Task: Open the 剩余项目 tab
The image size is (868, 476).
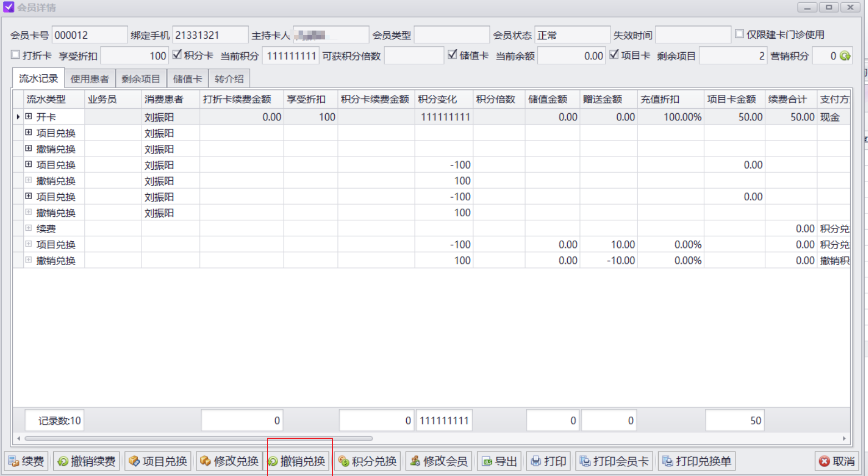Action: click(x=141, y=79)
